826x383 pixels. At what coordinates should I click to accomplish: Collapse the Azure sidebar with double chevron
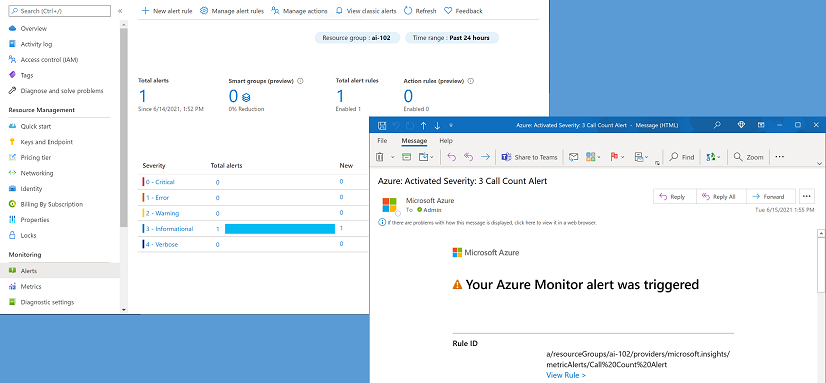coord(120,11)
